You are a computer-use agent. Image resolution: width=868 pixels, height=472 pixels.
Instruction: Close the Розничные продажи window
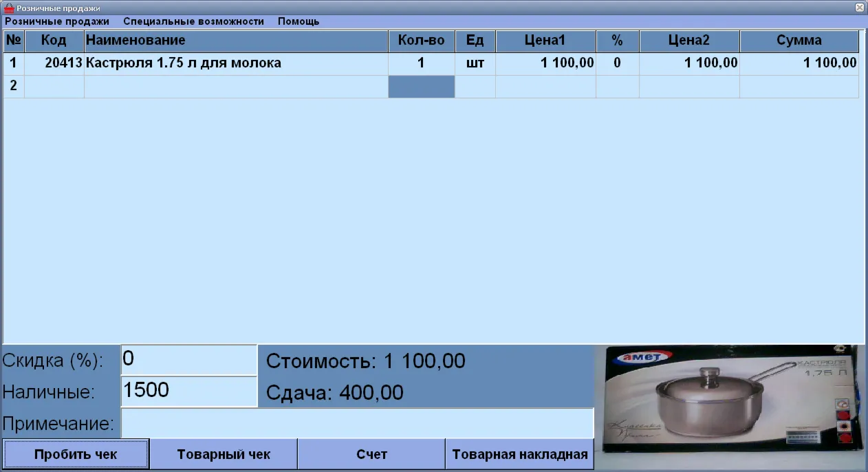860,8
